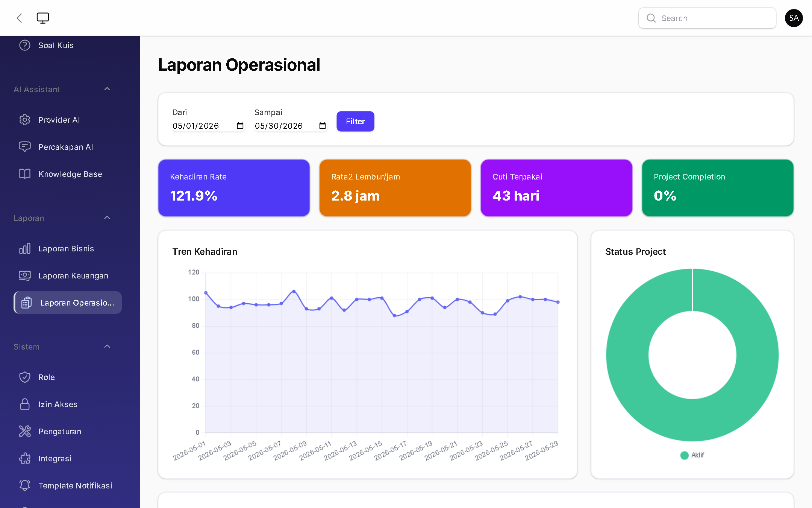Click the monitor display icon
Screen dimensions: 812x508
pos(43,18)
